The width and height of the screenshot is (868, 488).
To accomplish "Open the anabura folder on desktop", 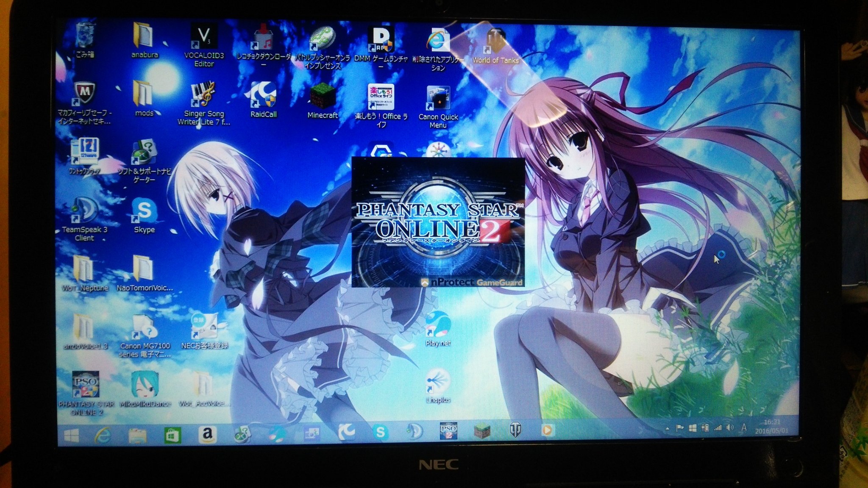I will (144, 40).
